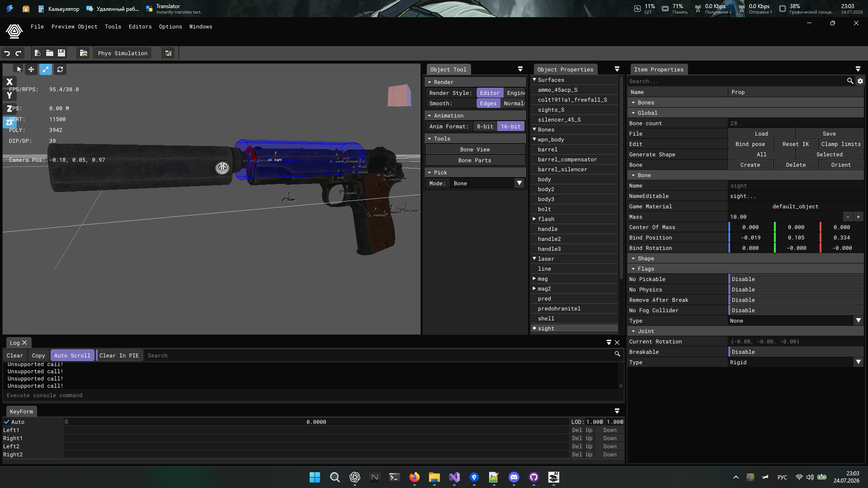Enable the No Pickable flag
Screen dimensions: 868x488
796,279
